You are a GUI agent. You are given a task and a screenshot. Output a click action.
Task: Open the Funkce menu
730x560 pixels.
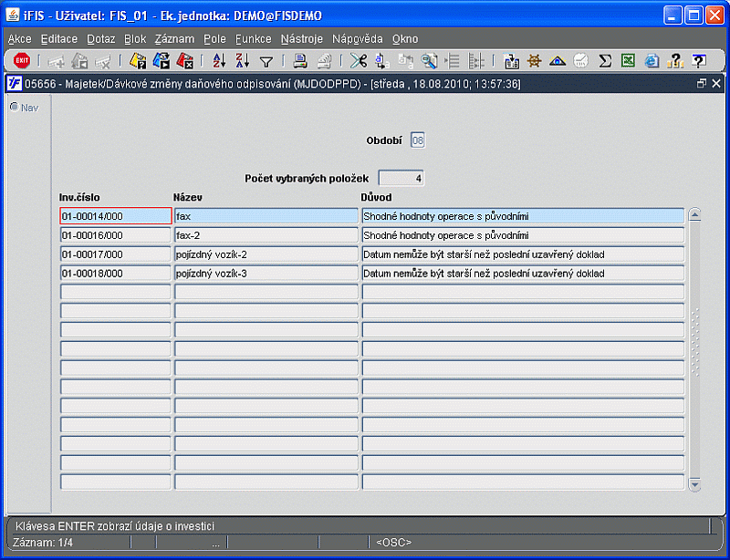[x=254, y=39]
